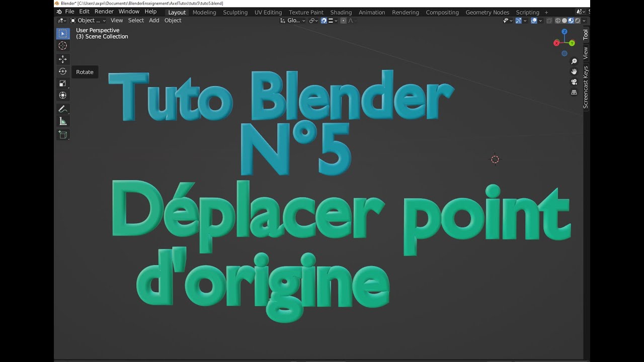Toggle proportional editing
Viewport: 644px width, 362px height.
(344, 21)
